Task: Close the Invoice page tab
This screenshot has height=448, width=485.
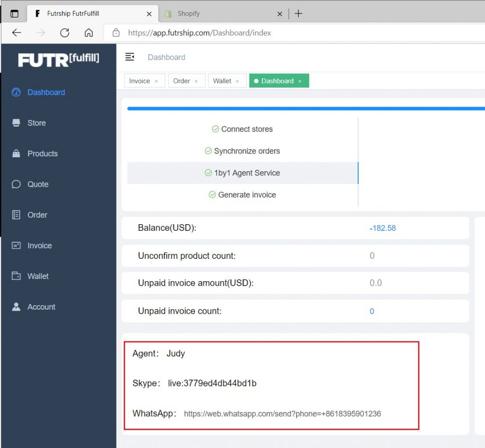Action: click(156, 82)
